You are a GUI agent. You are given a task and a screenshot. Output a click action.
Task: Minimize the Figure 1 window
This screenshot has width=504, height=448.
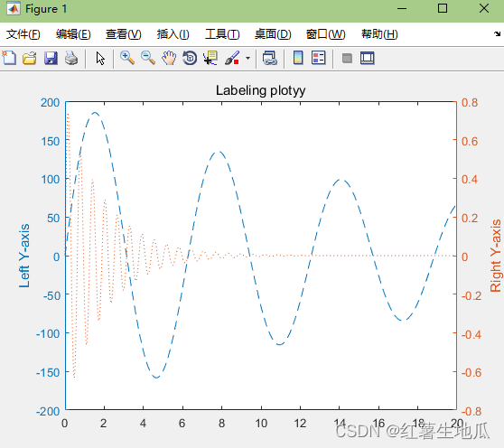pyautogui.click(x=402, y=9)
